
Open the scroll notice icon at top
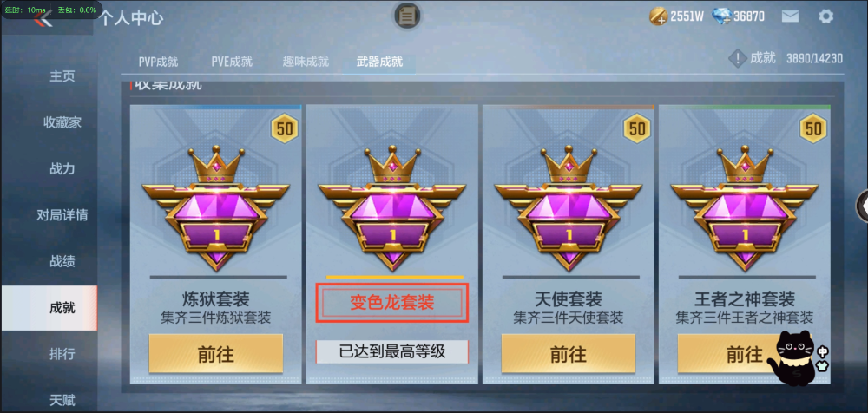click(x=407, y=16)
